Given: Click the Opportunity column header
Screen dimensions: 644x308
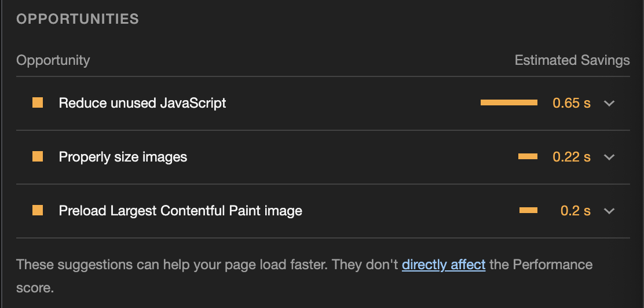Looking at the screenshot, I should (53, 60).
